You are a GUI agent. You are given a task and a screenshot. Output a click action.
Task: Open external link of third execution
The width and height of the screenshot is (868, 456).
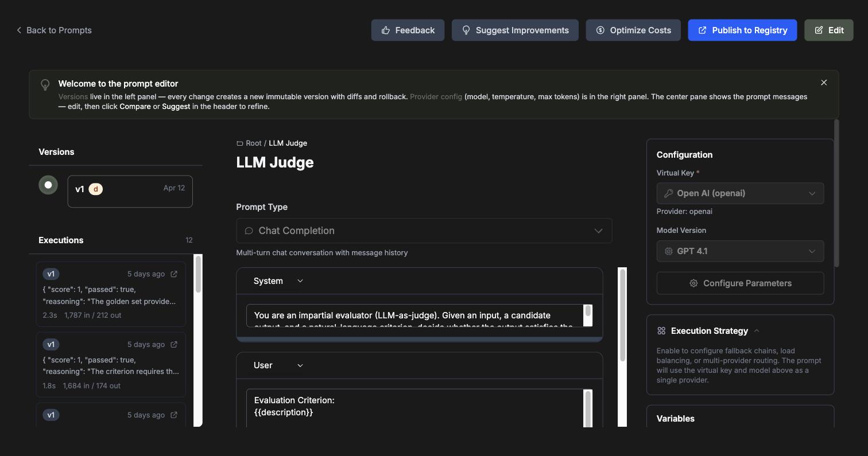point(174,415)
